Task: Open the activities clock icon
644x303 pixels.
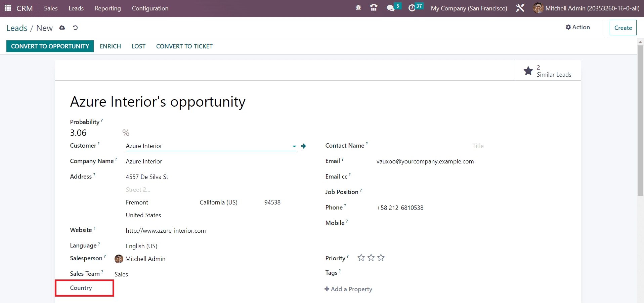Action: pyautogui.click(x=412, y=8)
